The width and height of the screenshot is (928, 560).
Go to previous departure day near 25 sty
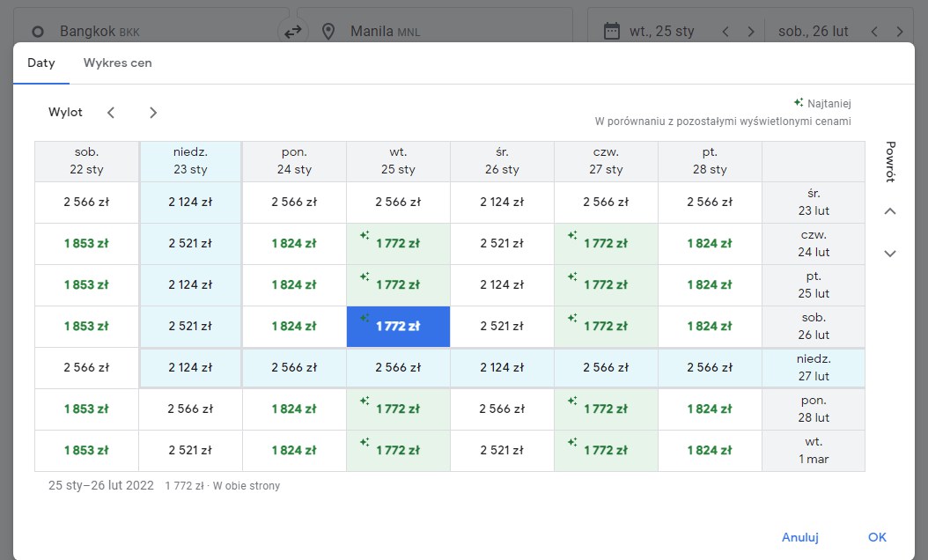725,32
